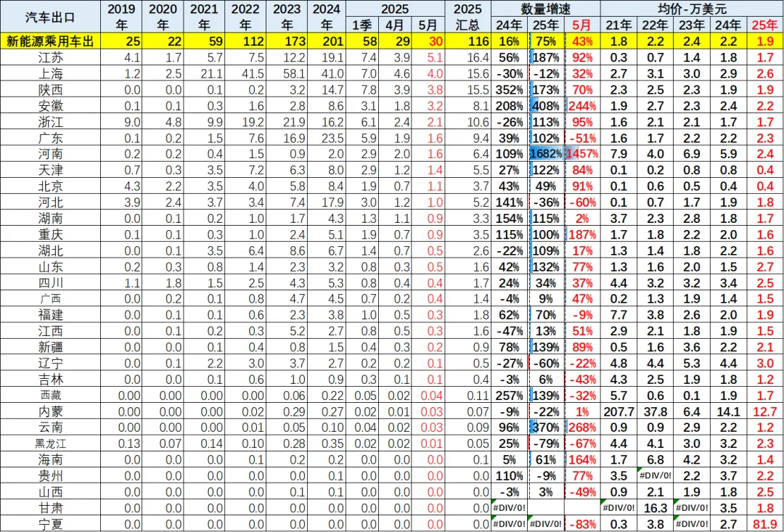784x532 pixels.
Task: Select the 1457% May growth cell
Action: [x=582, y=154]
